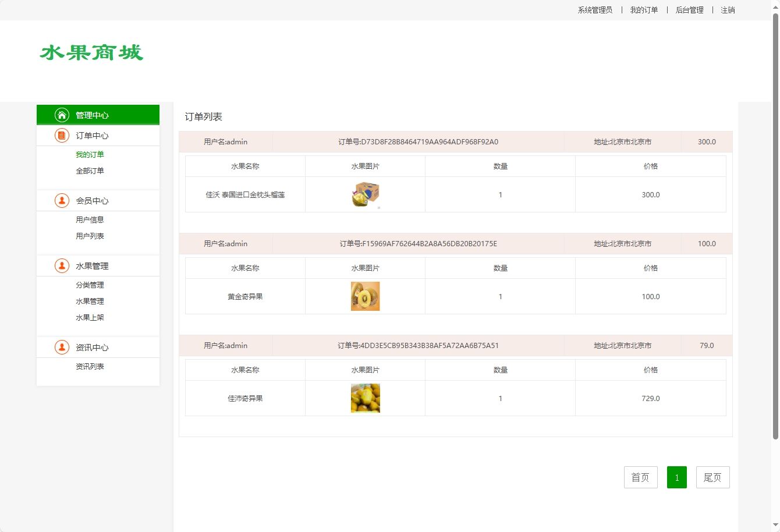Click the 尾页 pagination button
Image resolution: width=780 pixels, height=532 pixels.
pos(712,477)
